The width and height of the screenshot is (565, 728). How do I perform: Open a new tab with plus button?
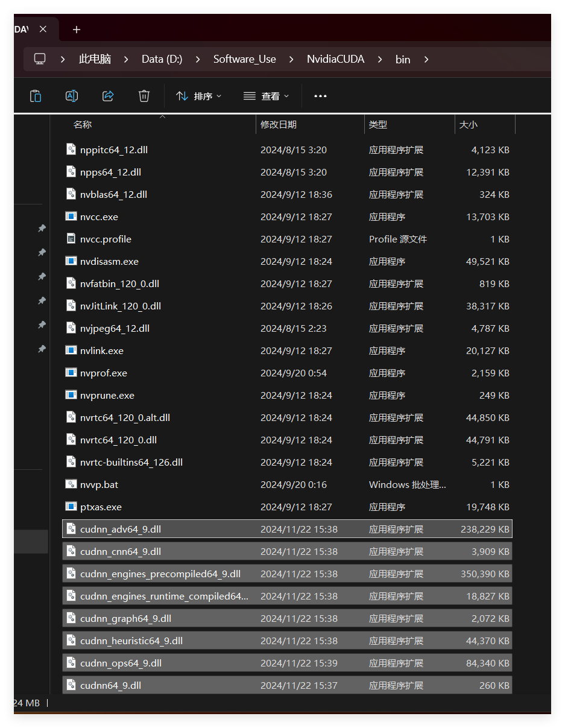77,30
